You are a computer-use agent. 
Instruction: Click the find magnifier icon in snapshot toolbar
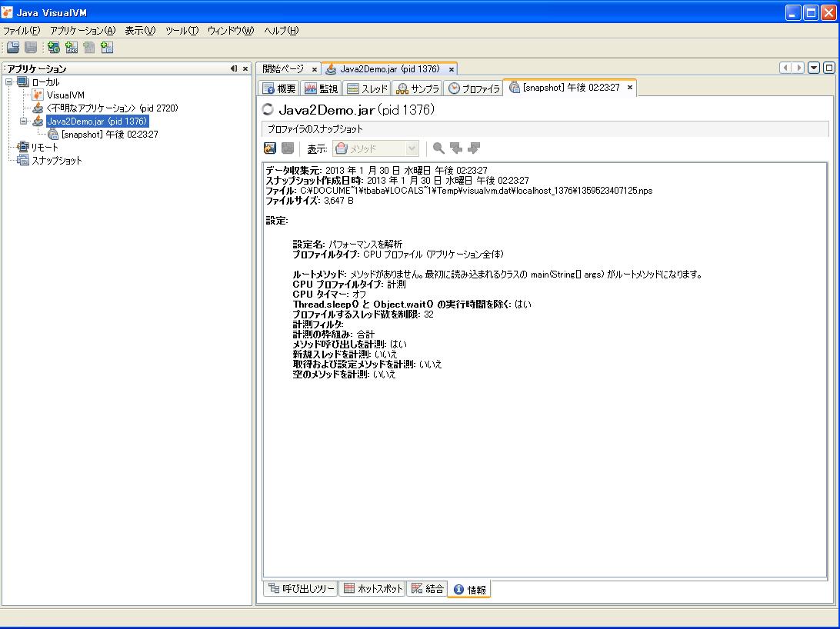(x=438, y=148)
